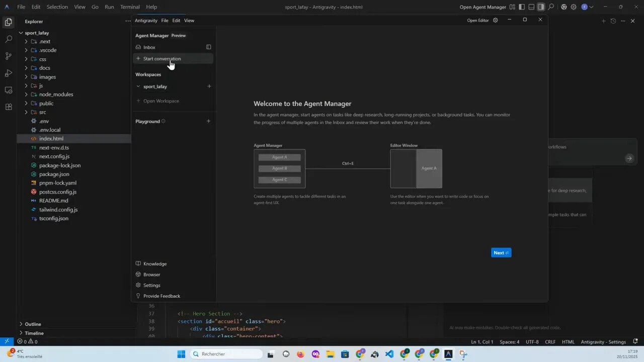Click the Rechercher search box in the taskbar
644x362 pixels.
[226, 353]
